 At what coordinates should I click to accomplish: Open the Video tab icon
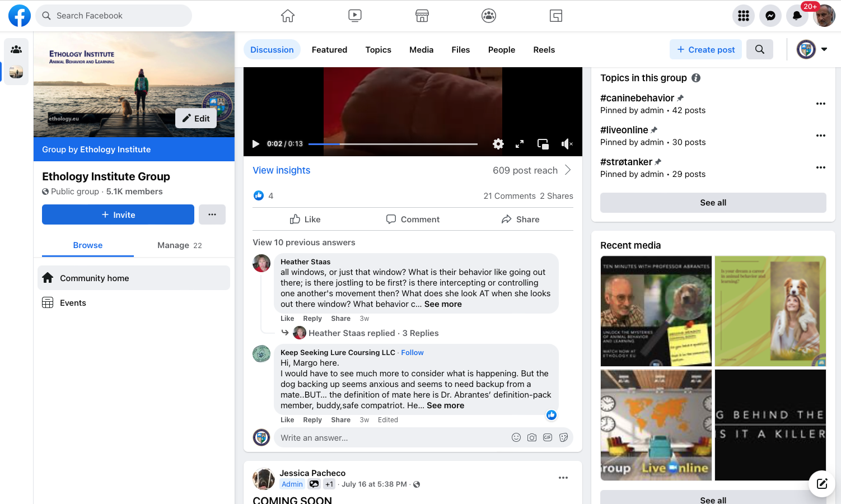355,16
